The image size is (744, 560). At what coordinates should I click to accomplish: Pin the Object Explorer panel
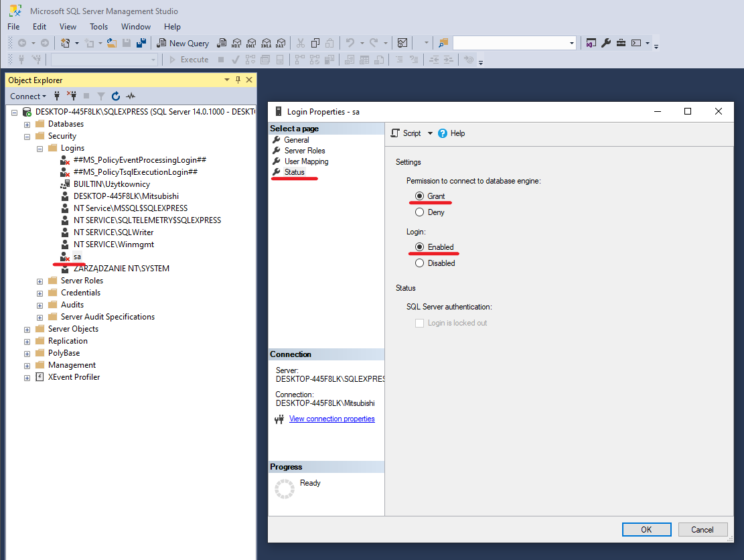(238, 80)
